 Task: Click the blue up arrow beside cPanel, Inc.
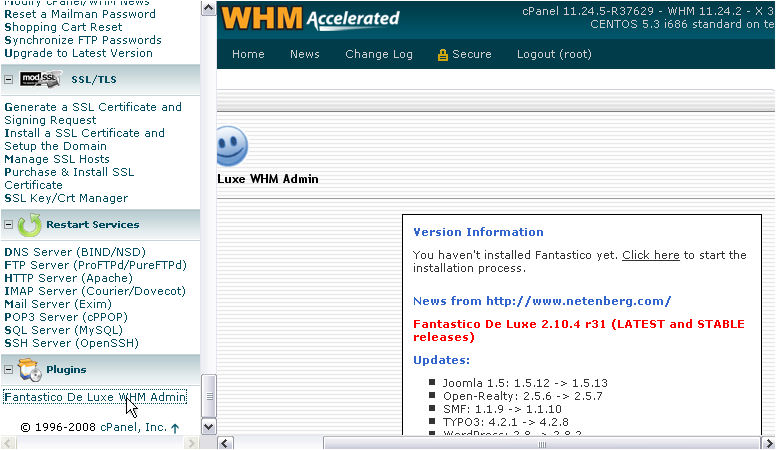pos(175,428)
